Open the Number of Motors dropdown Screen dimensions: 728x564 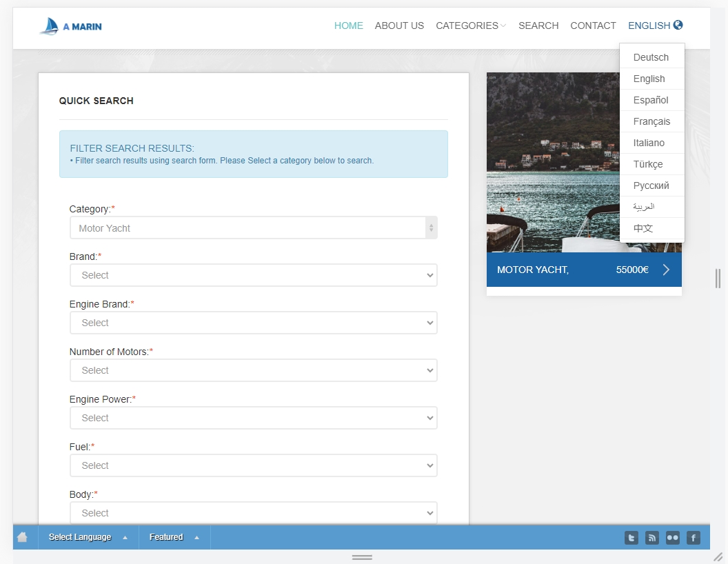tap(254, 370)
